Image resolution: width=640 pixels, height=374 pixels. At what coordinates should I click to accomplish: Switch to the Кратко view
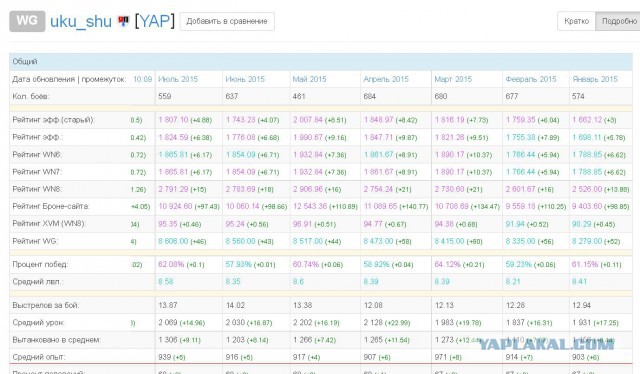pyautogui.click(x=576, y=21)
